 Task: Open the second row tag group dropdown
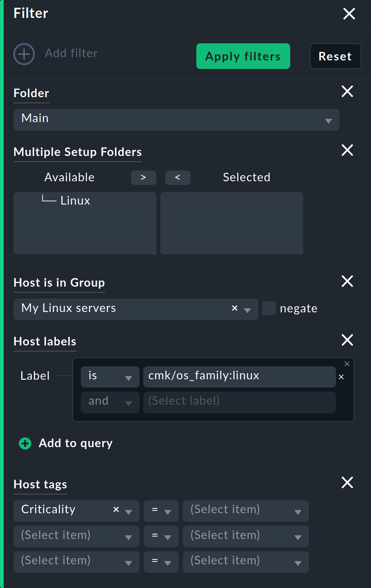tap(76, 537)
